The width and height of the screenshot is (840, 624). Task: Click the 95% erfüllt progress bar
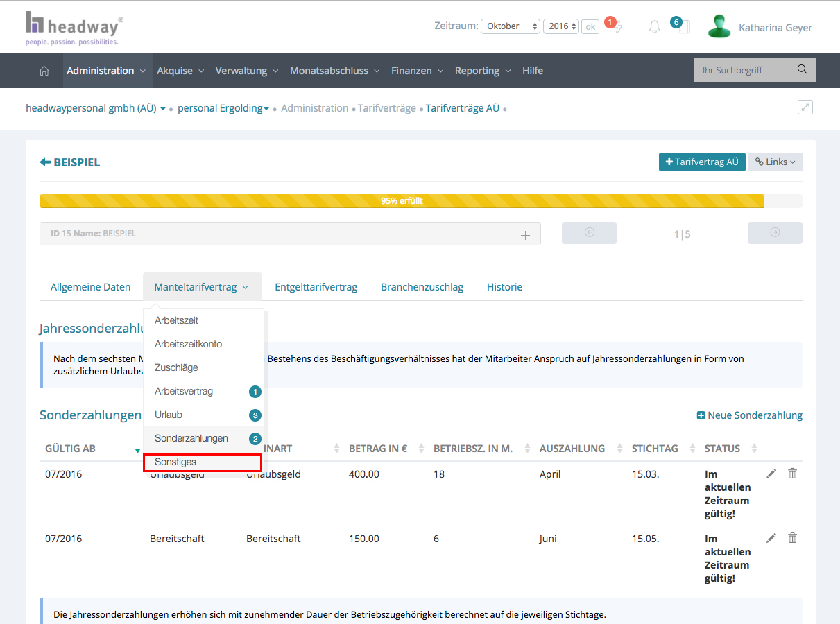click(x=402, y=201)
